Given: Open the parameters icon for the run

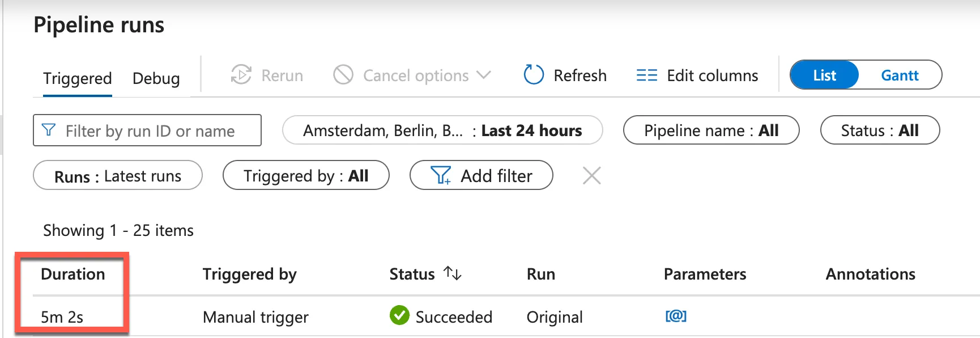Looking at the screenshot, I should coord(676,316).
